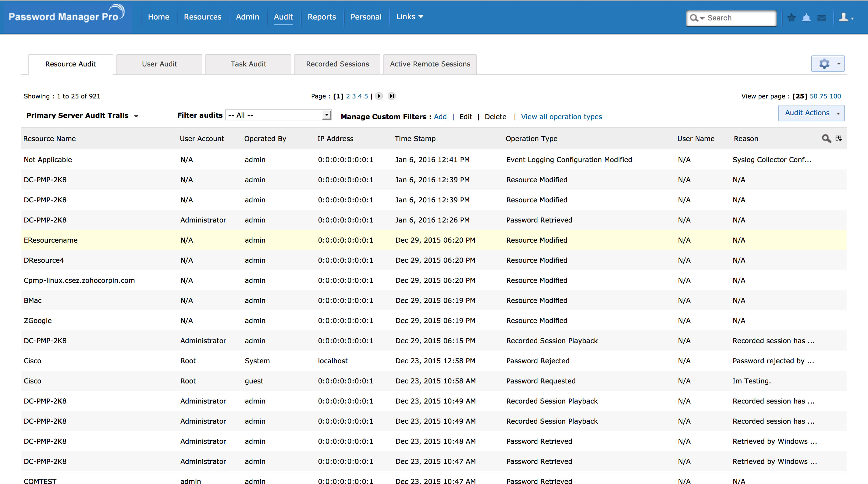
Task: Open the gear settings dropdown
Action: point(827,64)
